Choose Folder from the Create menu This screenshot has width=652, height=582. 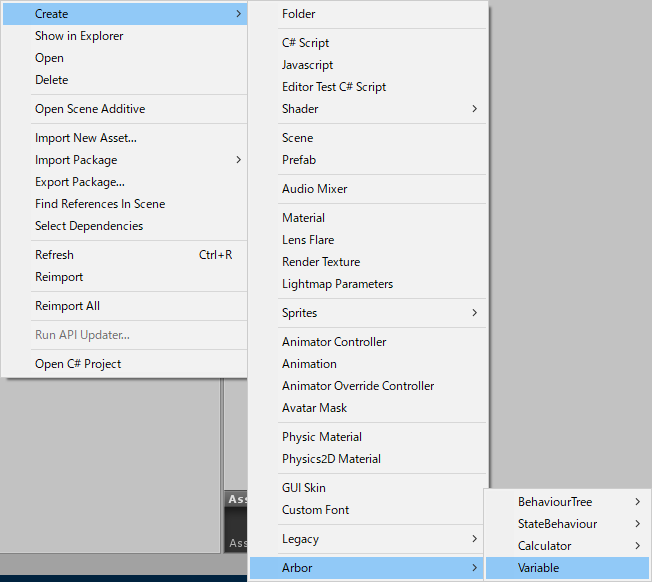point(298,14)
